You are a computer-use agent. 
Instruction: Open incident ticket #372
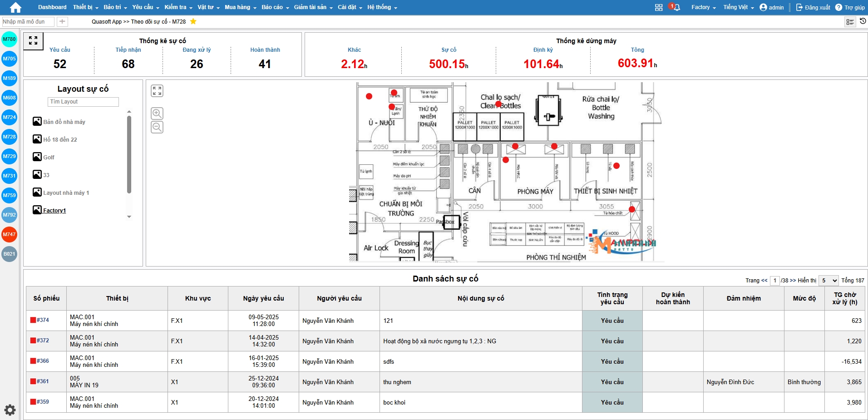43,341
